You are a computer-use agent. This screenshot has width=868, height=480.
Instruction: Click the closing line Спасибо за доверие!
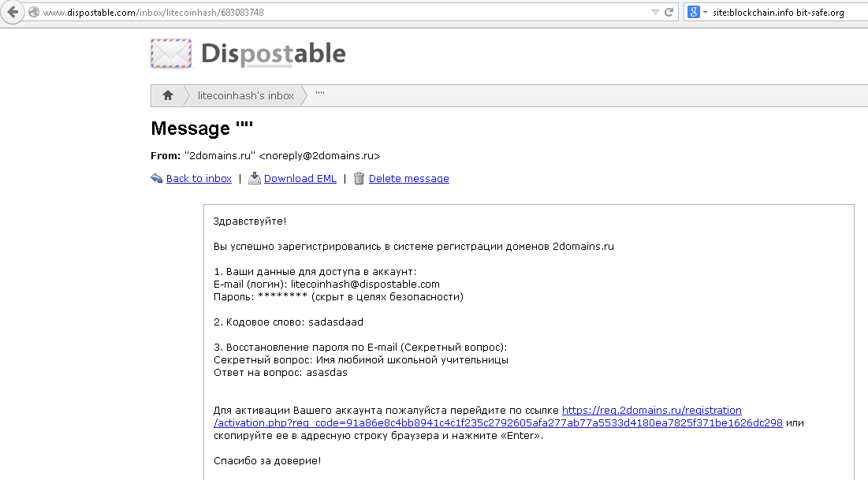coord(267,460)
